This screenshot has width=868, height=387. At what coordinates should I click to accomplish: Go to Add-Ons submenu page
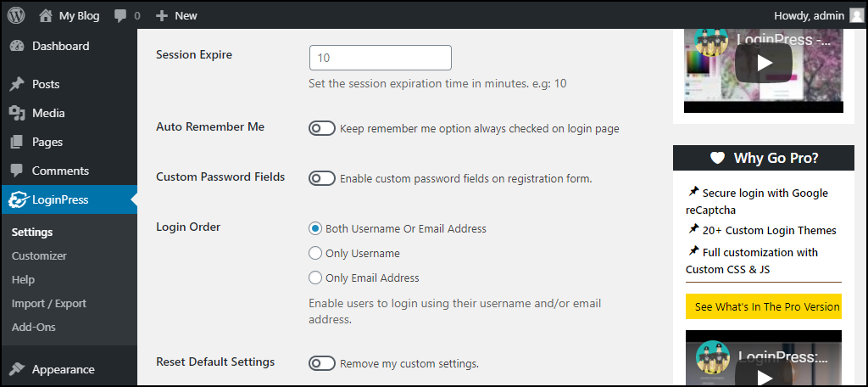34,327
